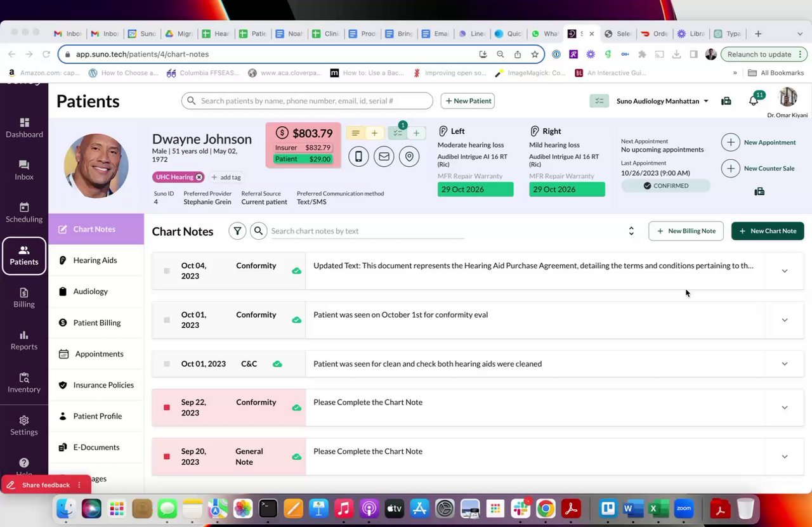
Task: Click the New Counter Sale button
Action: click(x=758, y=169)
